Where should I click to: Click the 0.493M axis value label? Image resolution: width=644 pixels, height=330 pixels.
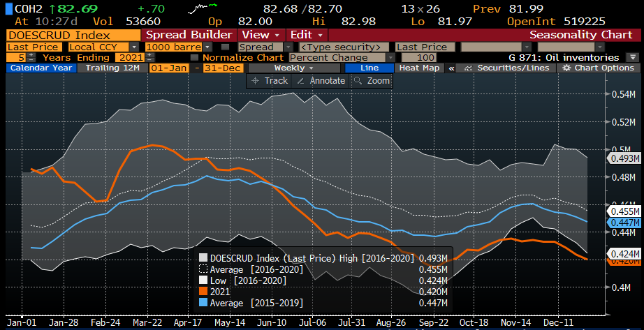[x=625, y=158]
